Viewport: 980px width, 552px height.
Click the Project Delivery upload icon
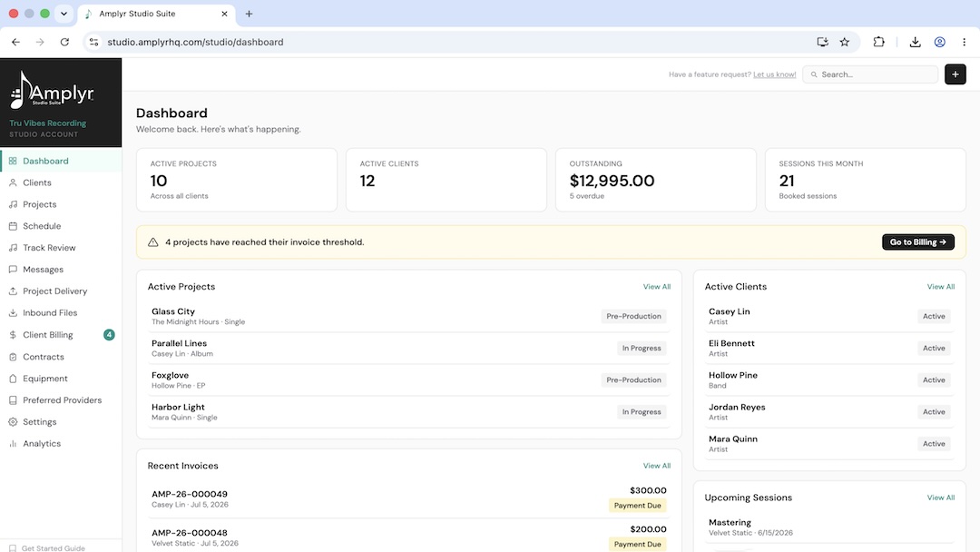pos(13,291)
